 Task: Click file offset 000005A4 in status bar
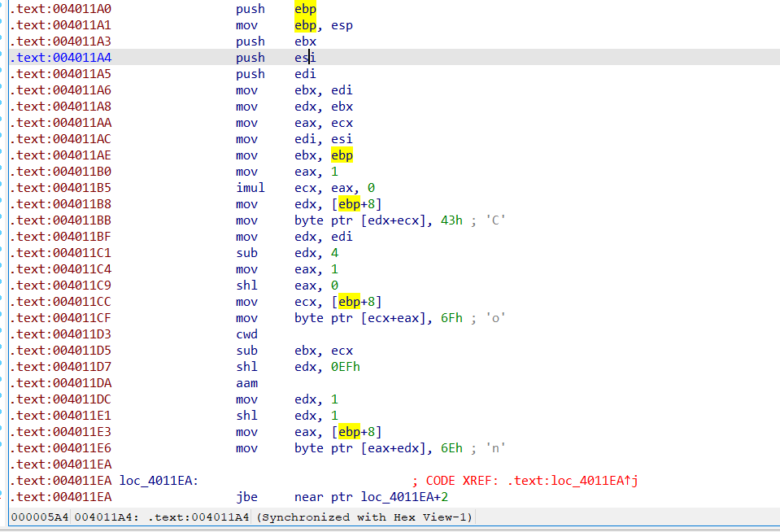pyautogui.click(x=39, y=517)
